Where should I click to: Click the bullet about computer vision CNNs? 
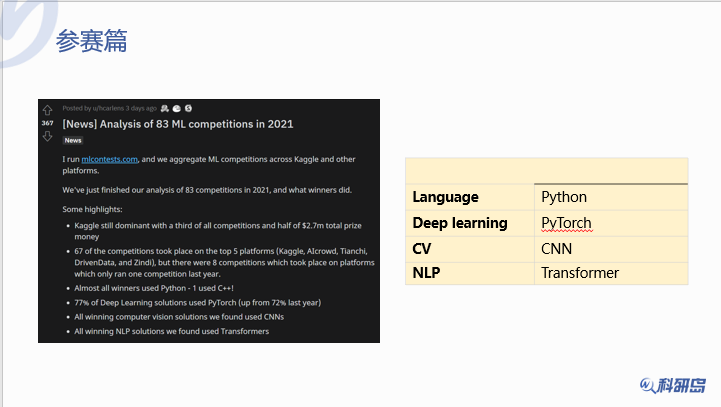pos(179,317)
